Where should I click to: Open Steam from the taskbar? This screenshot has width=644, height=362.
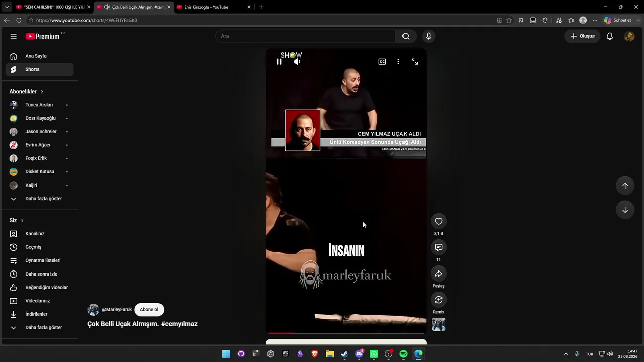(x=344, y=354)
